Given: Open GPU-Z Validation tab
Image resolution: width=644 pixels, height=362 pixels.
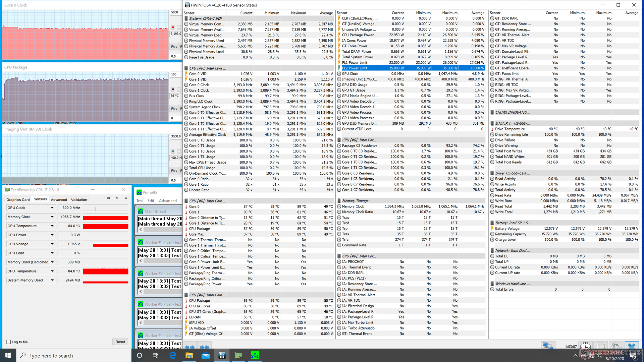Looking at the screenshot, I should pyautogui.click(x=79, y=199).
